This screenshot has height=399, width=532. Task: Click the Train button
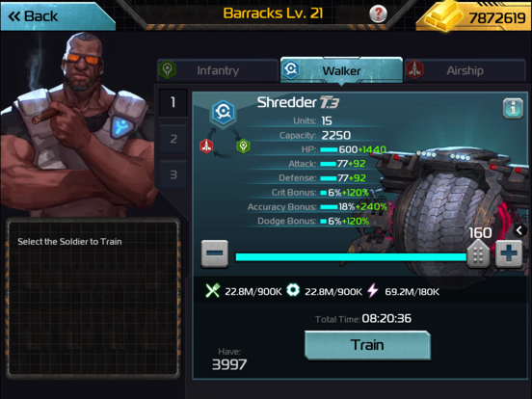click(x=367, y=345)
